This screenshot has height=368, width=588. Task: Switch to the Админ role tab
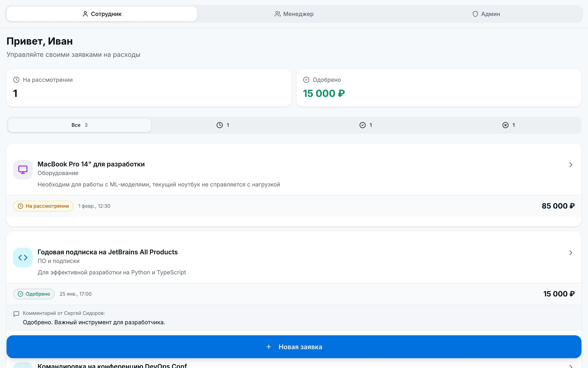coord(486,14)
